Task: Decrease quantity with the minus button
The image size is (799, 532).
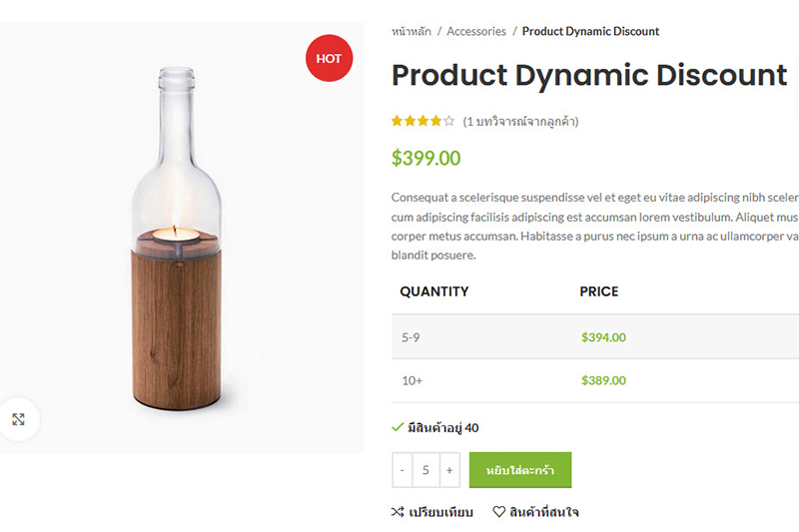Action: [x=402, y=470]
